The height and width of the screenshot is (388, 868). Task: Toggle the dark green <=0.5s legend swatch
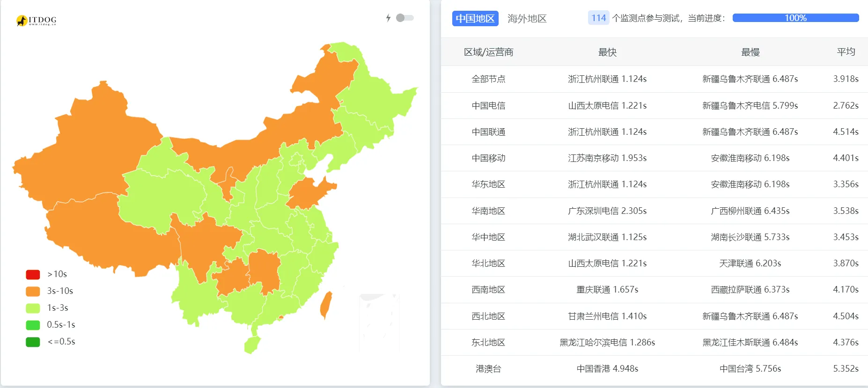[x=33, y=342]
